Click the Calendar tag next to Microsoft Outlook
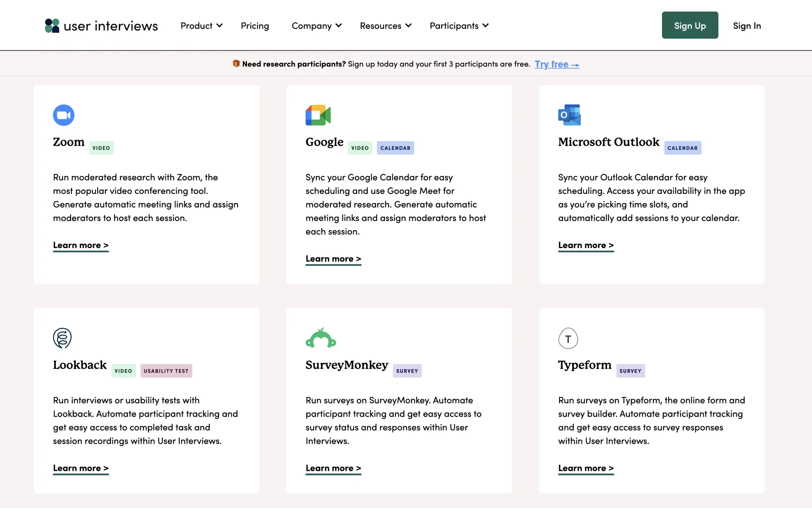The image size is (812, 508). click(x=682, y=148)
